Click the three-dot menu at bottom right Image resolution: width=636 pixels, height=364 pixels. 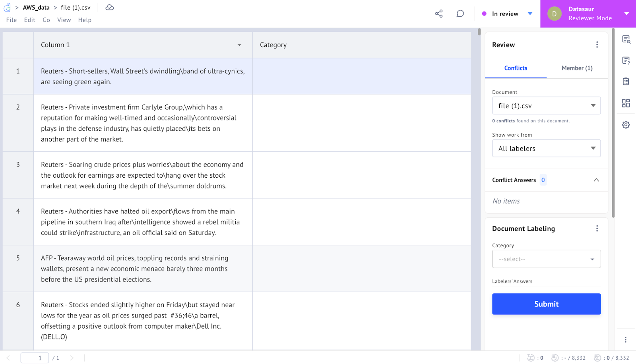pyautogui.click(x=625, y=339)
